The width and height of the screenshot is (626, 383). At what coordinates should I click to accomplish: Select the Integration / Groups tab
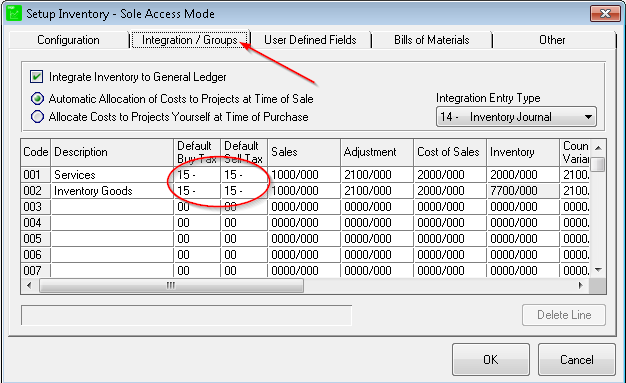(190, 40)
